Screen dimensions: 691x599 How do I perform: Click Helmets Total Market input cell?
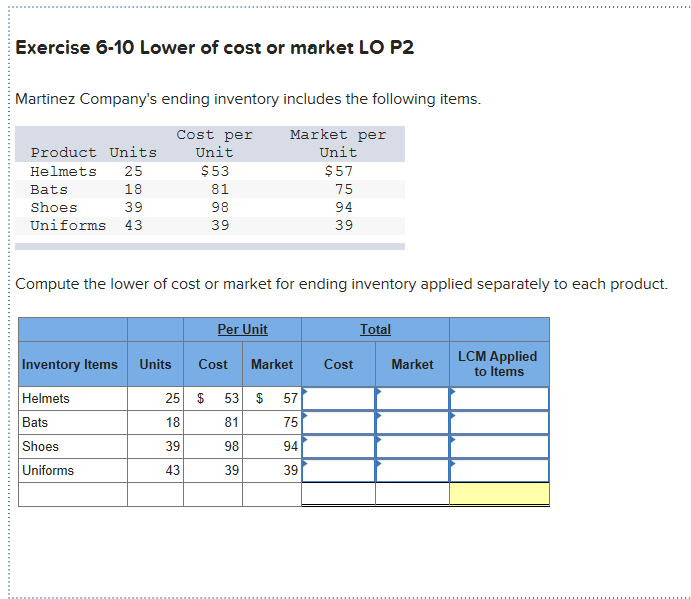tap(412, 398)
